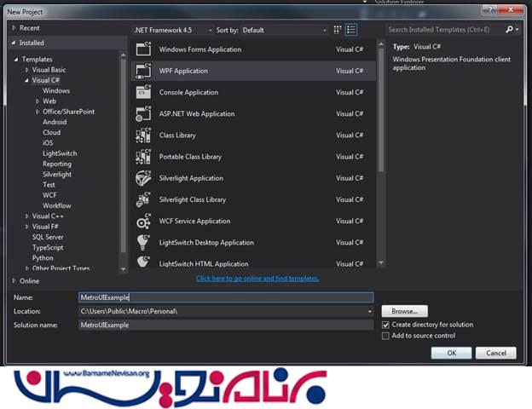
Task: Select the LightSwitch tree item
Action: click(x=60, y=153)
